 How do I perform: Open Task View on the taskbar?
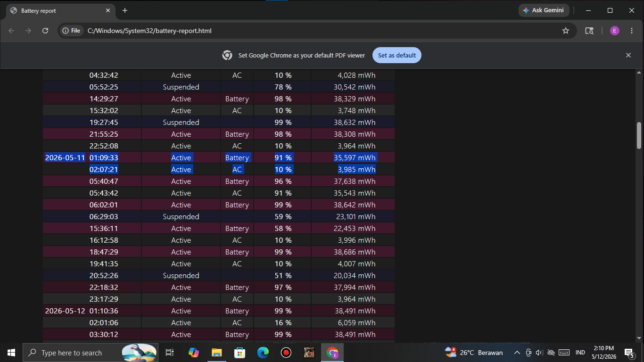(x=170, y=353)
